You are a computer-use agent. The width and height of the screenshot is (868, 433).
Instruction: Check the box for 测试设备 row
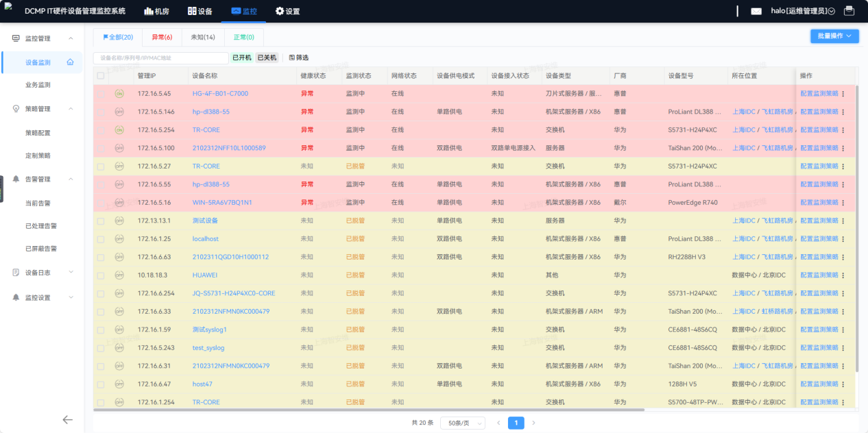point(101,221)
